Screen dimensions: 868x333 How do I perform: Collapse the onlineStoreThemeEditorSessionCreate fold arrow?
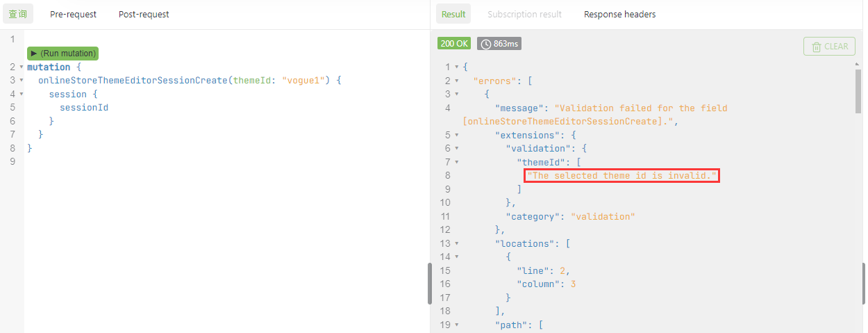pos(21,81)
